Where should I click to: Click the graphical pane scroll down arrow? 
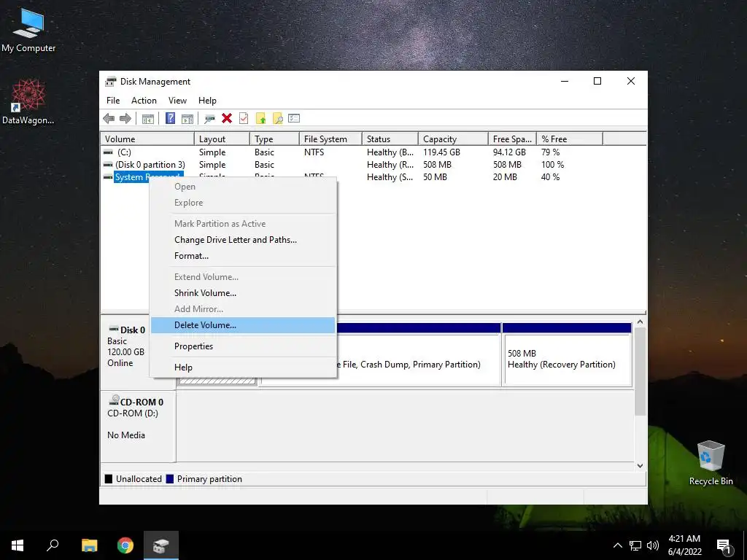(x=640, y=466)
